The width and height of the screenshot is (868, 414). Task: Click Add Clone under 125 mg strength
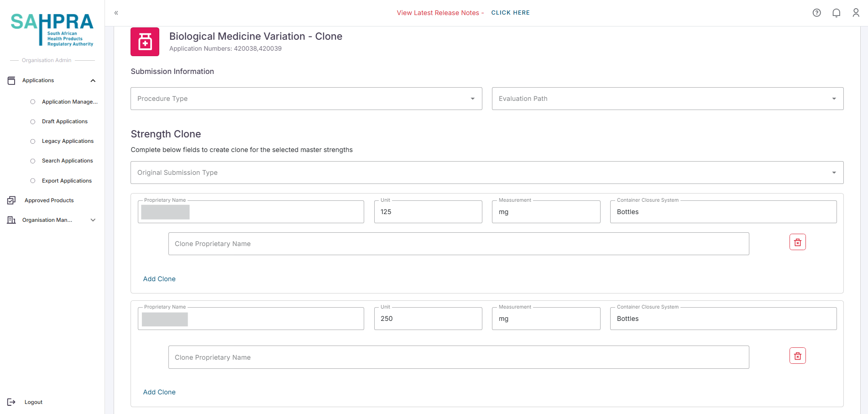159,279
